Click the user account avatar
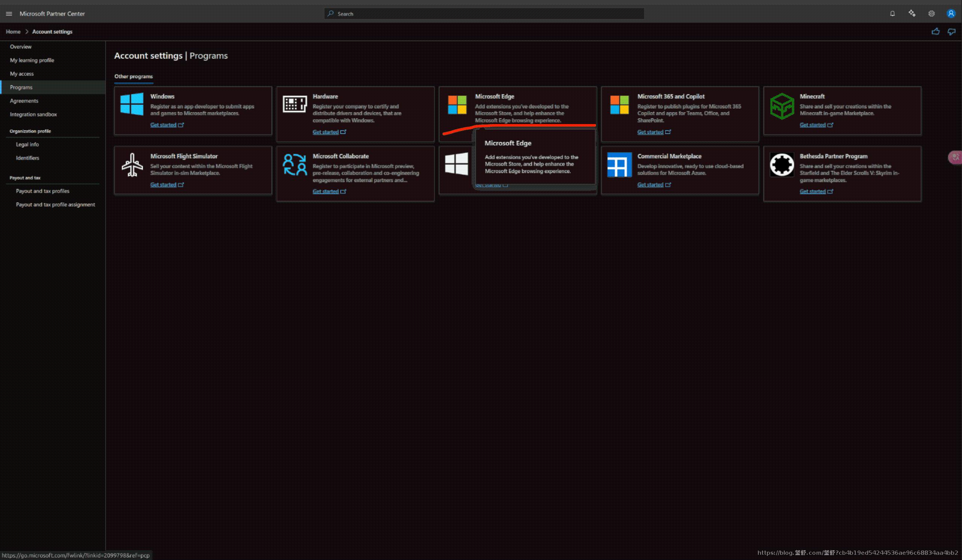This screenshot has height=560, width=962. click(951, 14)
